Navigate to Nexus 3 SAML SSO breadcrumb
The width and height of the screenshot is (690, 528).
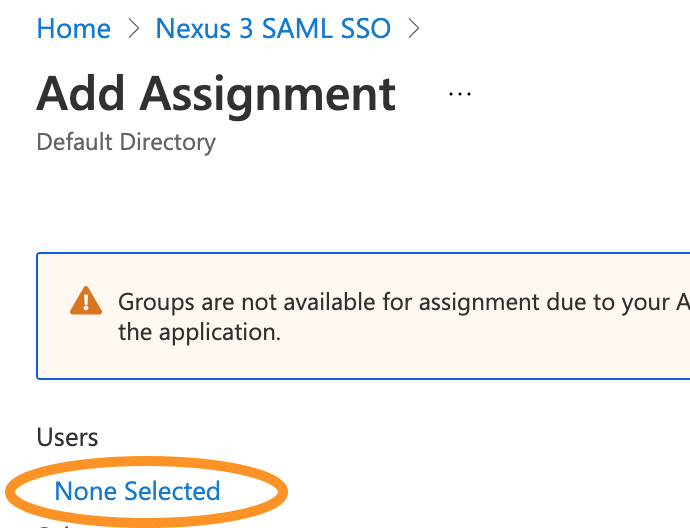click(273, 29)
